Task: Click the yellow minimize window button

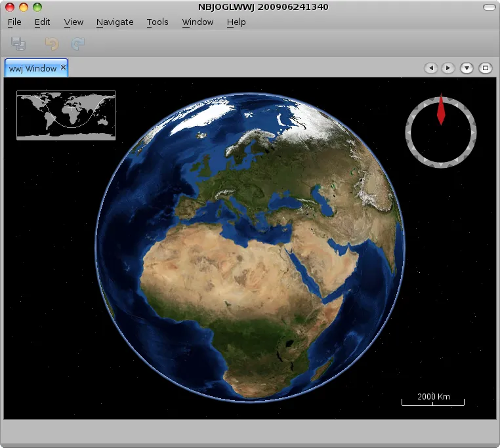Action: pos(24,7)
